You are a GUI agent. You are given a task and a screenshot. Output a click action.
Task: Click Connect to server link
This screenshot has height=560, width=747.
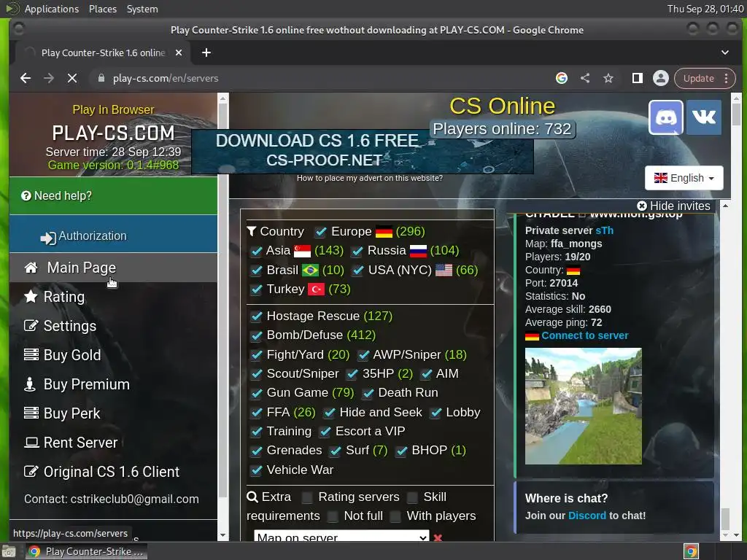584,335
